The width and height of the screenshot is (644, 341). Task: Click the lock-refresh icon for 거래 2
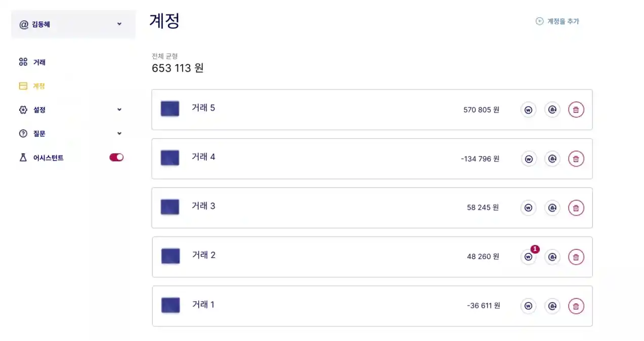[552, 257]
